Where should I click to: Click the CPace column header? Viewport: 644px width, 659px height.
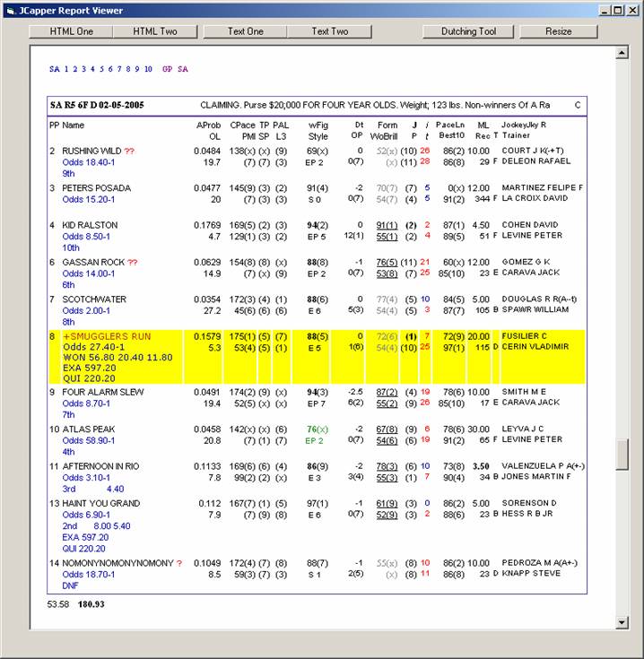point(242,126)
